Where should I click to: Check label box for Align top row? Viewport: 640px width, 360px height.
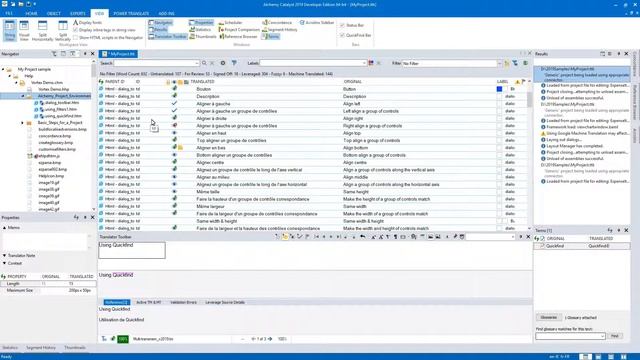pyautogui.click(x=499, y=133)
